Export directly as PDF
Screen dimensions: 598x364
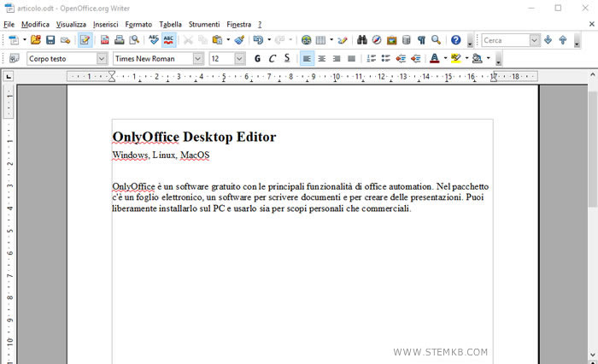104,40
